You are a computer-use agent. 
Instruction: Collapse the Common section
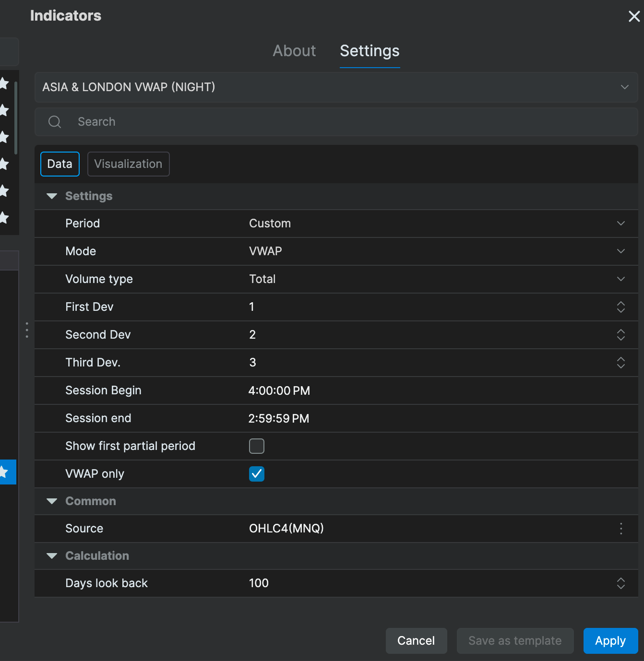[x=52, y=501]
